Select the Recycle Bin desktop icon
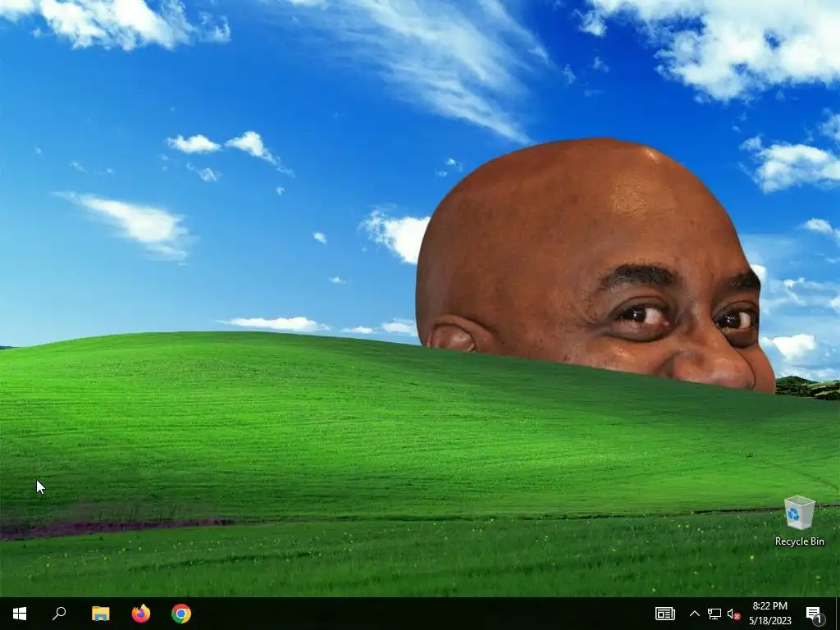The image size is (840, 630). (799, 521)
